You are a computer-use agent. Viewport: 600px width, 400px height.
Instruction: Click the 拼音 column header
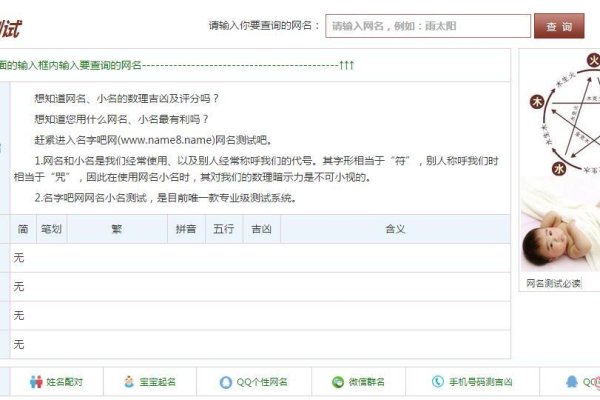(x=186, y=229)
